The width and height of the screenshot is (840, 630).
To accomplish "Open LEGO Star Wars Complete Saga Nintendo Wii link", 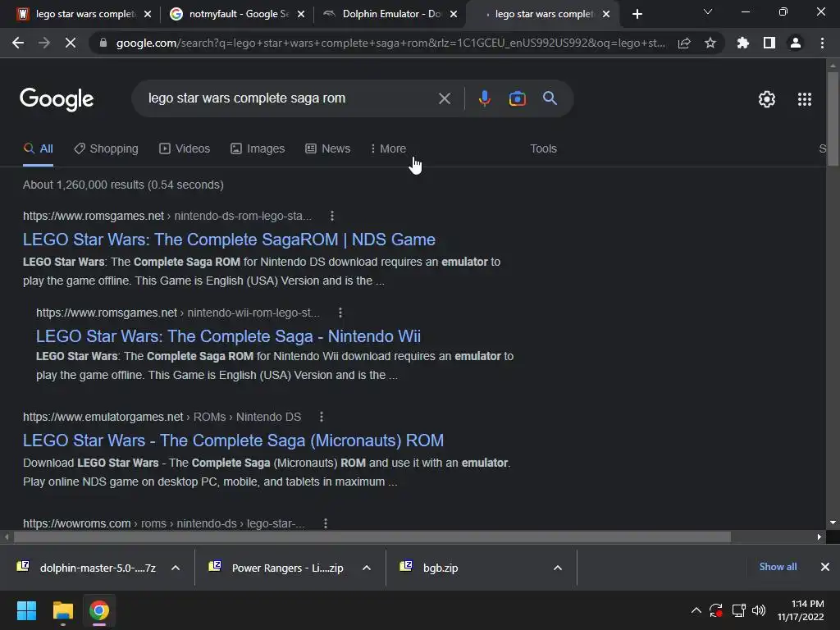I will (x=228, y=336).
